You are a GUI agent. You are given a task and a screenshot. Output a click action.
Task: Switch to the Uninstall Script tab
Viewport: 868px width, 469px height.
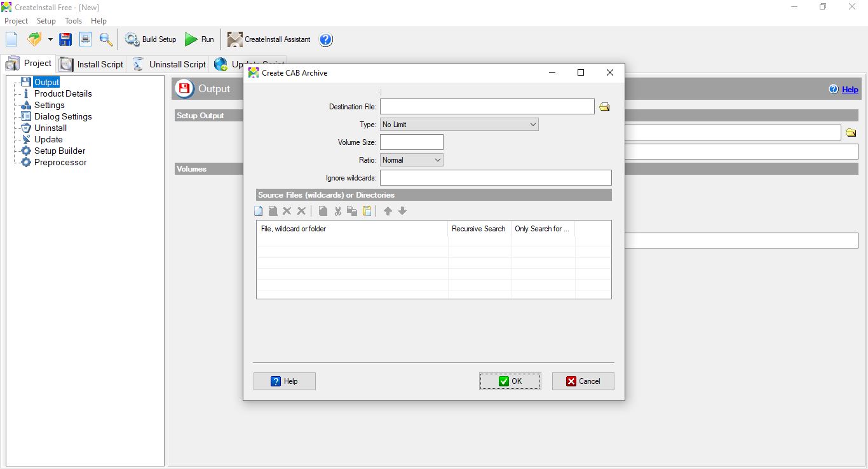169,64
